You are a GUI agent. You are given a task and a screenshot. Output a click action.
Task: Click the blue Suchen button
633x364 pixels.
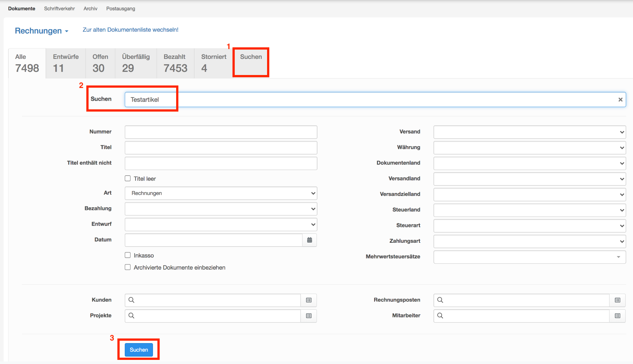tap(139, 350)
